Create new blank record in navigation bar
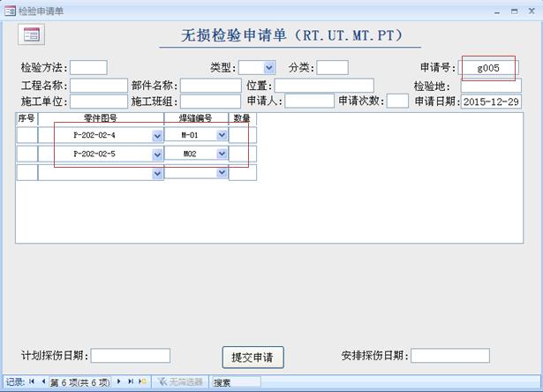 click(142, 382)
